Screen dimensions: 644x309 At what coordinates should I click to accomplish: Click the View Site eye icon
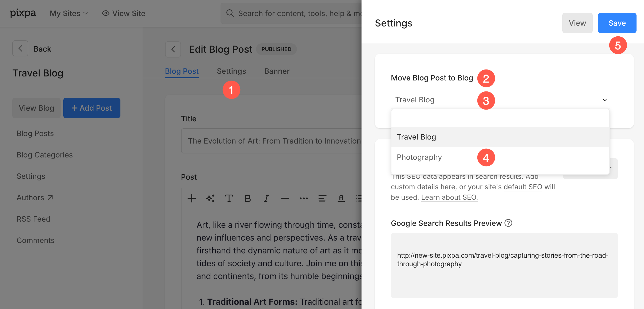(x=106, y=13)
